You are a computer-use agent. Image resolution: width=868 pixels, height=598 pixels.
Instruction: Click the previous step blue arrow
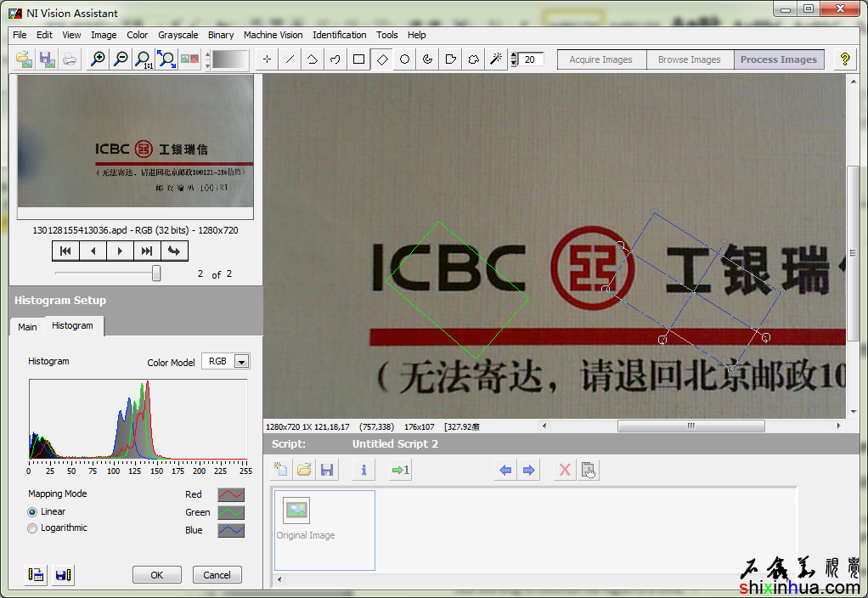tap(505, 470)
